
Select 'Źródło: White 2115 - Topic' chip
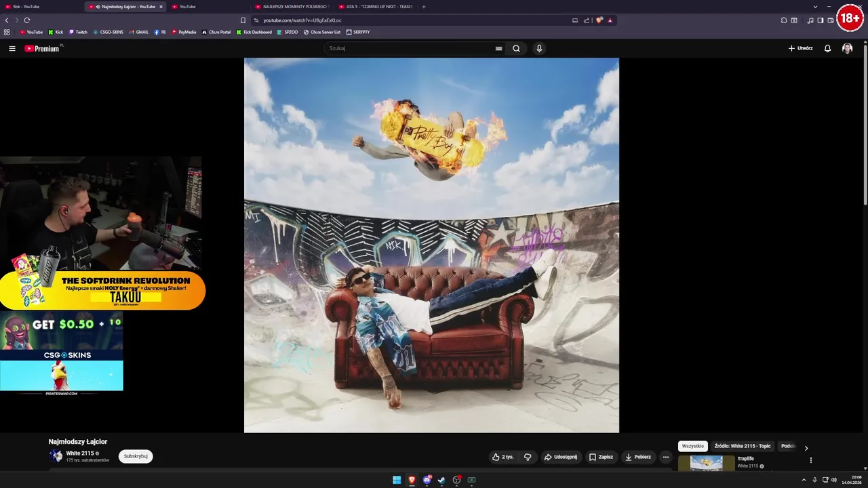(x=743, y=446)
